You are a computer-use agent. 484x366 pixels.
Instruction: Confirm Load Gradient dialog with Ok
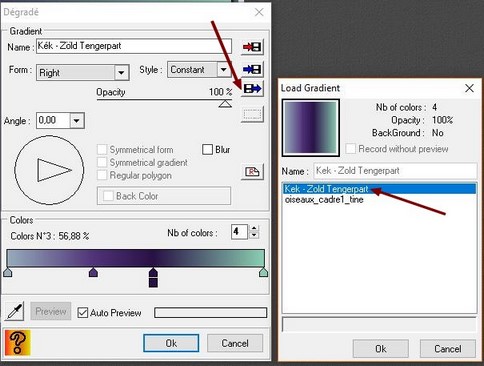click(381, 349)
